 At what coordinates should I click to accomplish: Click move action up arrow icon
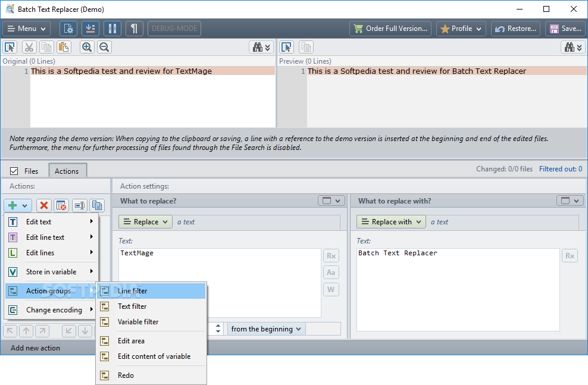coord(26,331)
